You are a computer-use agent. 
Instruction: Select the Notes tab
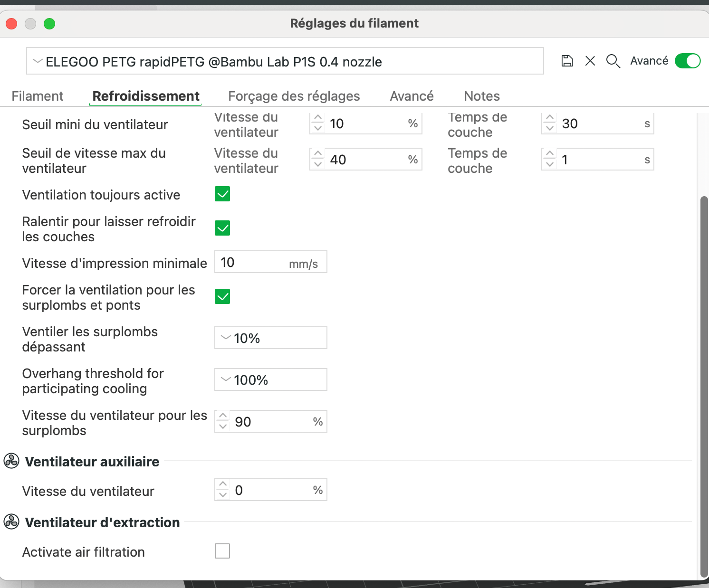(482, 96)
